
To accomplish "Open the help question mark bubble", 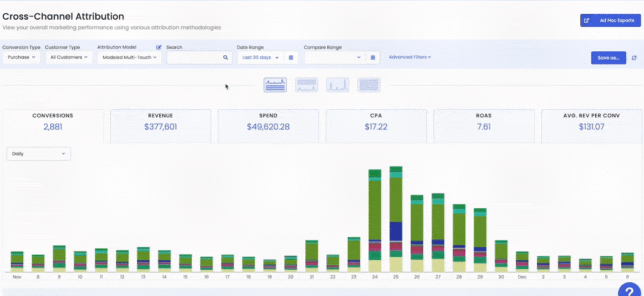I will coord(628,290).
